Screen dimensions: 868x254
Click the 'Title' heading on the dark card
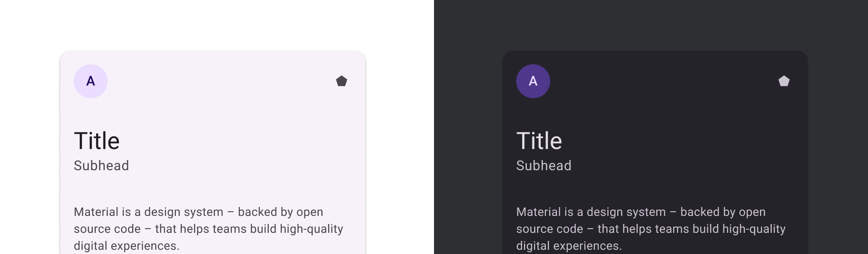click(539, 141)
